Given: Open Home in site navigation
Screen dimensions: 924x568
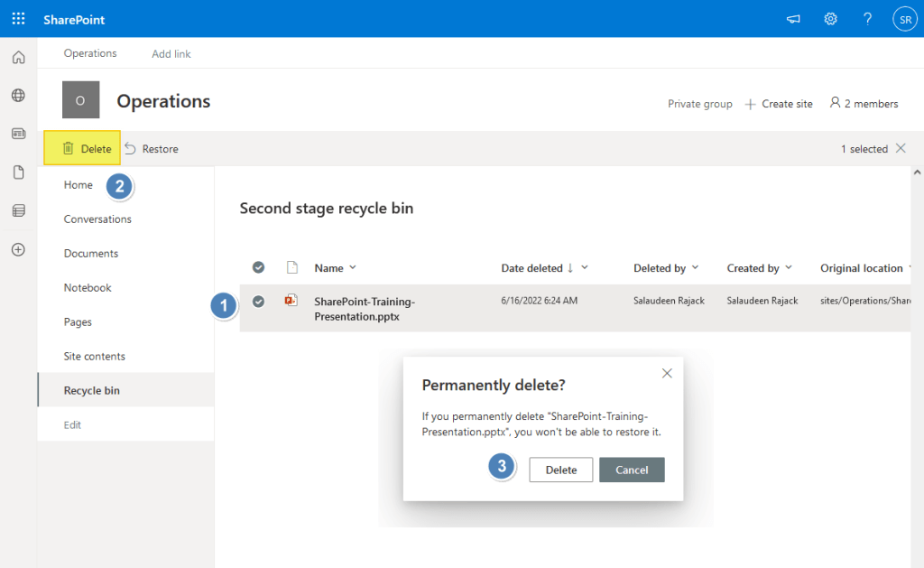Looking at the screenshot, I should coord(78,184).
